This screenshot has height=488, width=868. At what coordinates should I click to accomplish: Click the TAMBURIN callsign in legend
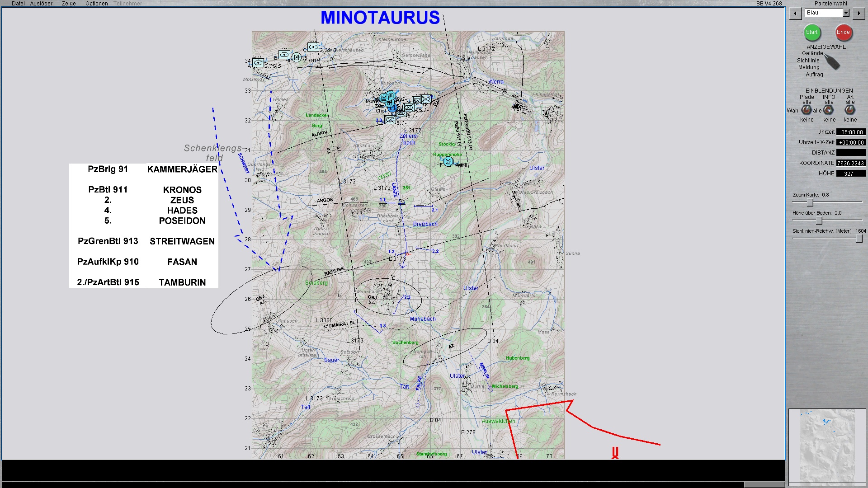(x=182, y=282)
